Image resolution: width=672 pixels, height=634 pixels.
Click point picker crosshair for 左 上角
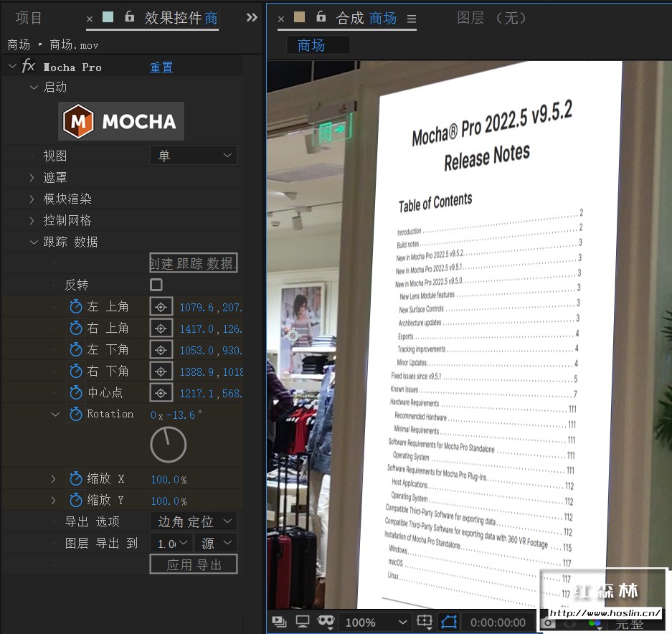coord(161,307)
